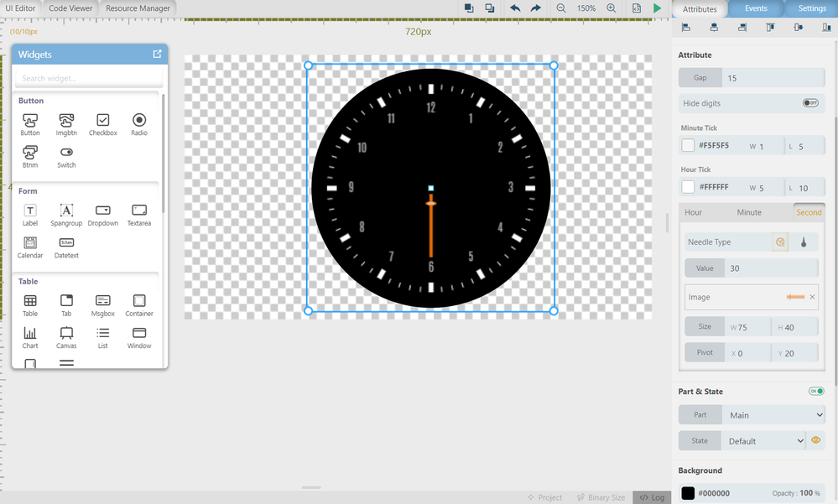
Task: Pop out the Widgets panel
Action: click(x=157, y=54)
